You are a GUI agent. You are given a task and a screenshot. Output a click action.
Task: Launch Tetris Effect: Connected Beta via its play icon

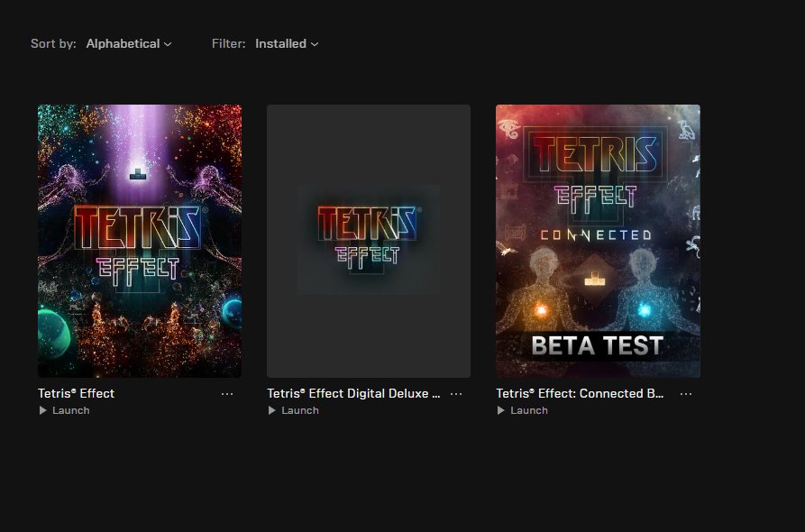pyautogui.click(x=501, y=410)
